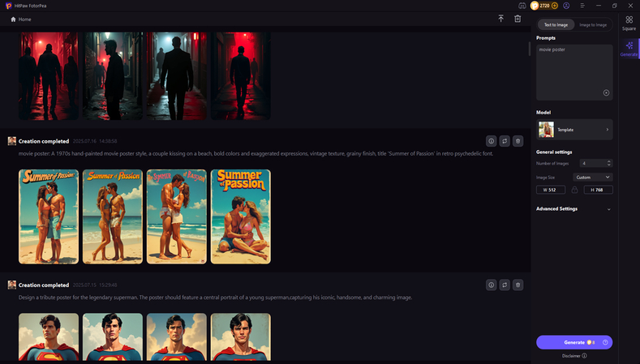Click the Prompts text area

point(574,72)
